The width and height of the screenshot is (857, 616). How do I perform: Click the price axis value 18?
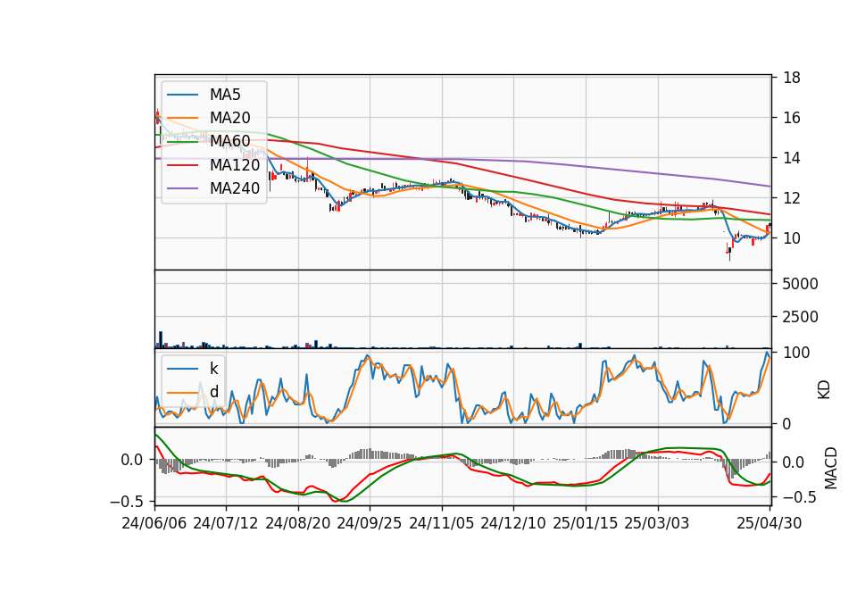[x=792, y=78]
